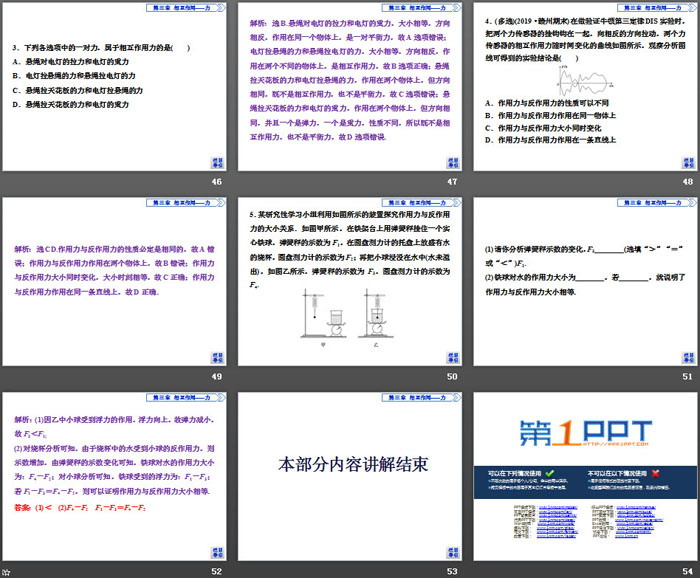Click the blue corner button on slide 51

point(688,357)
